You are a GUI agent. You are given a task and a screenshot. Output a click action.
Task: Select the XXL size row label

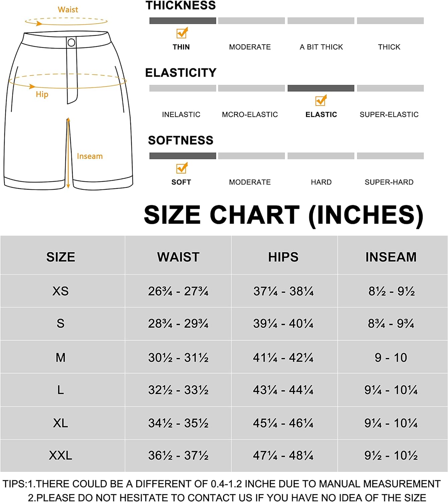point(61,455)
